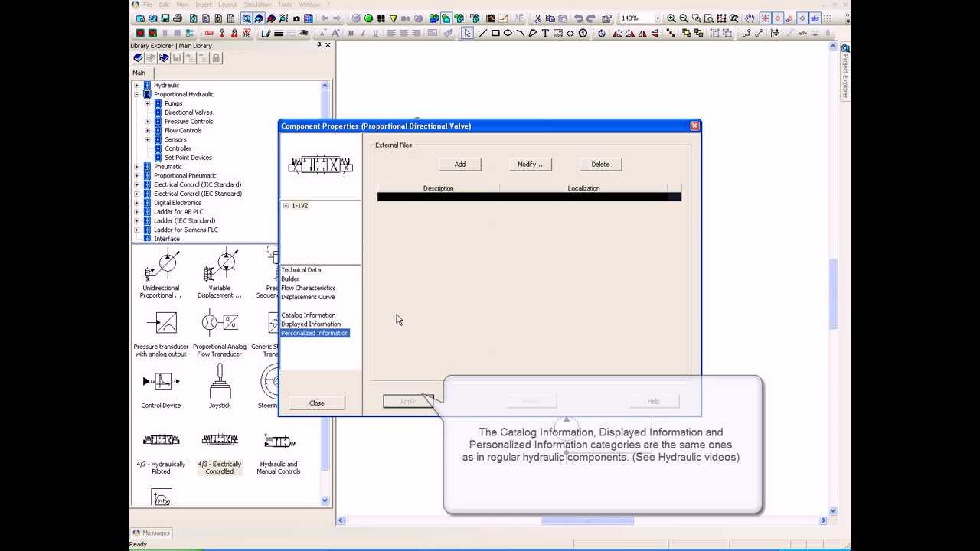The width and height of the screenshot is (980, 551).
Task: Select Displacement Curve category
Action: point(308,297)
